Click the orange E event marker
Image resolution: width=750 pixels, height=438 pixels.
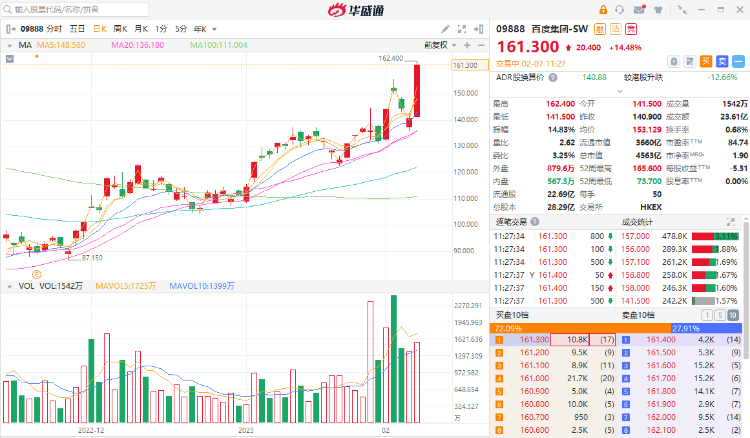pyautogui.click(x=37, y=274)
